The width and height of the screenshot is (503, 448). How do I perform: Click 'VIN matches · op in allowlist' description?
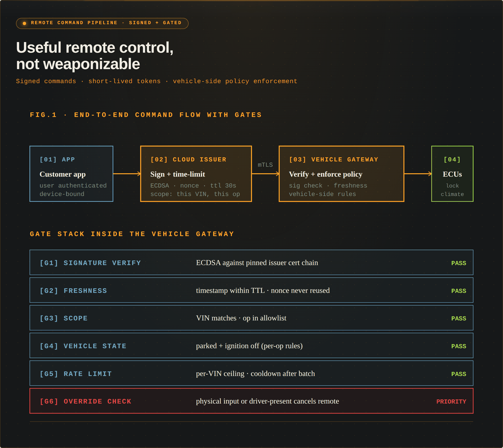pos(241,318)
